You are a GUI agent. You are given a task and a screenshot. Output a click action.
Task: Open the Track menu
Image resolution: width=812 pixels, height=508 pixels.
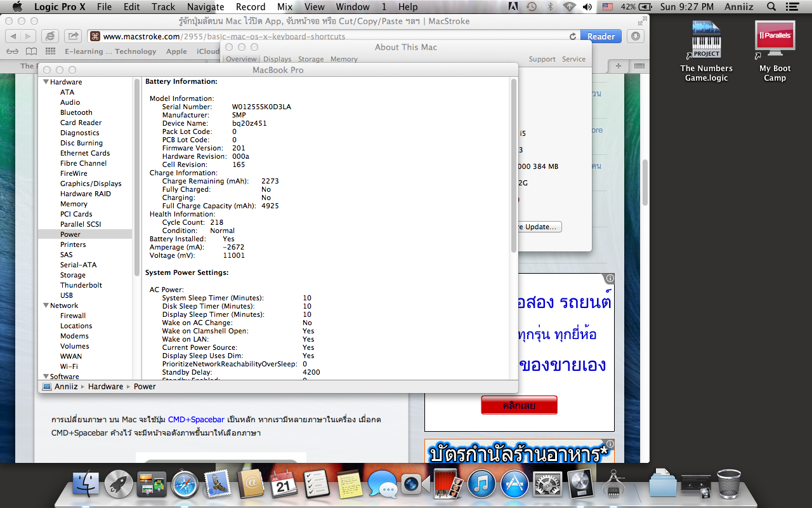(x=163, y=7)
